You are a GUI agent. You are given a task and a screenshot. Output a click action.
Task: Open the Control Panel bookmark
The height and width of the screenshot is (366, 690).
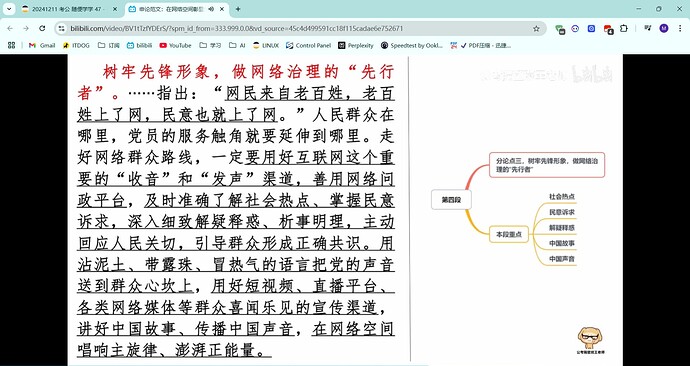pos(308,45)
